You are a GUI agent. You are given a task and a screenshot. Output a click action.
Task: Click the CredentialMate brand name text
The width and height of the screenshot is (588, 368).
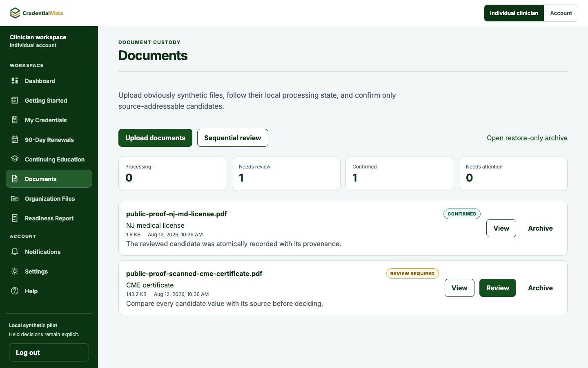pyautogui.click(x=43, y=13)
